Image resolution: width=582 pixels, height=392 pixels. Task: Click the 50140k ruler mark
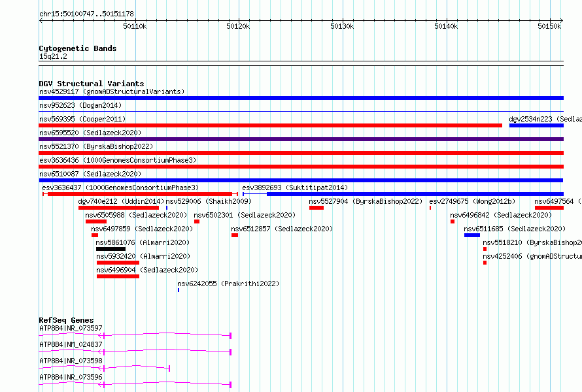tap(446, 26)
